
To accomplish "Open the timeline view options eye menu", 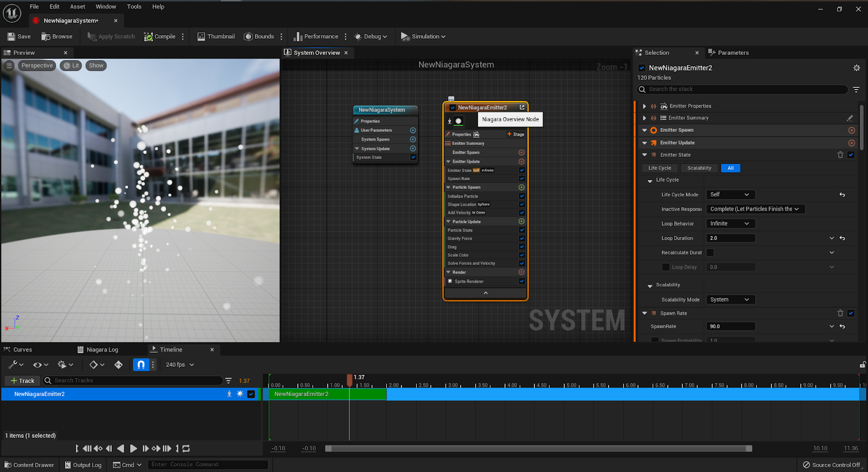I will 41,365.
